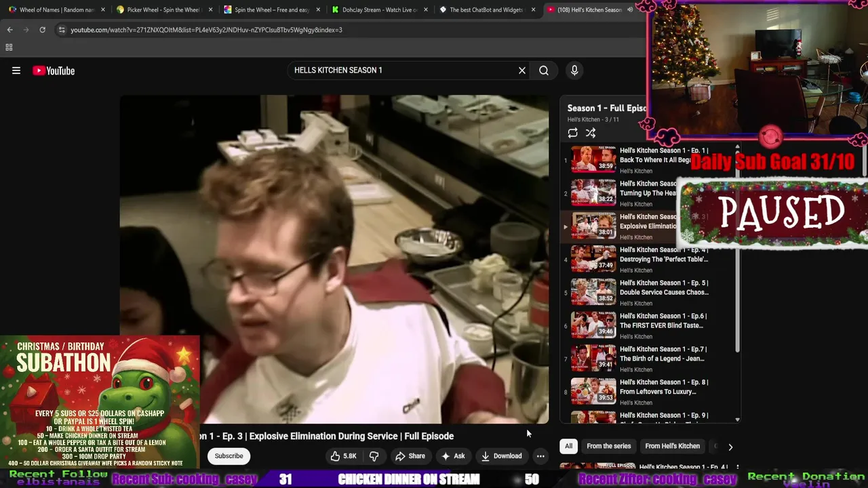View site information icon in address bar
This screenshot has height=488, width=868.
62,30
